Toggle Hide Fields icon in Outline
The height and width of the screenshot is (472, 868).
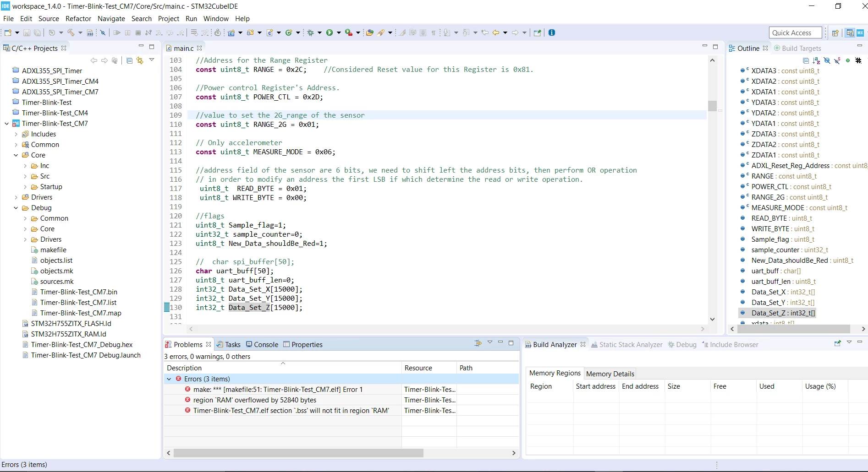click(827, 60)
